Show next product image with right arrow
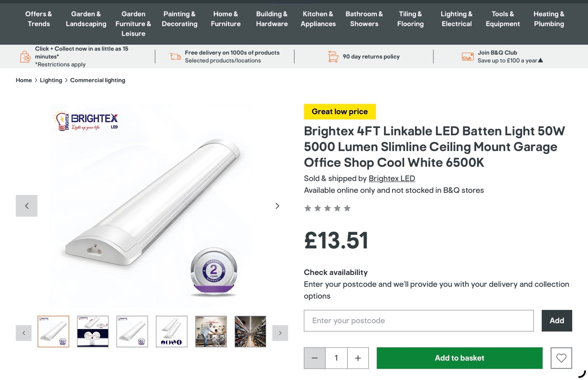Screen dimensions: 588x380 pos(277,206)
